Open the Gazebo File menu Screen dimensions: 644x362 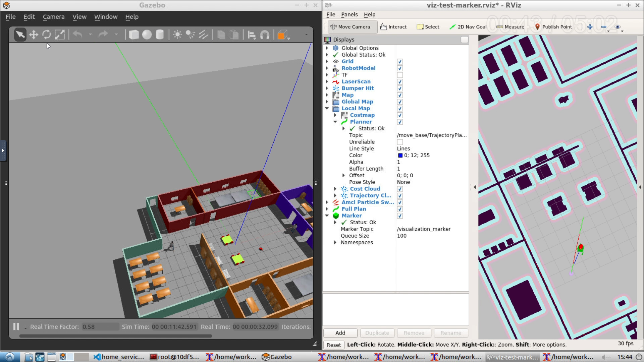click(10, 17)
